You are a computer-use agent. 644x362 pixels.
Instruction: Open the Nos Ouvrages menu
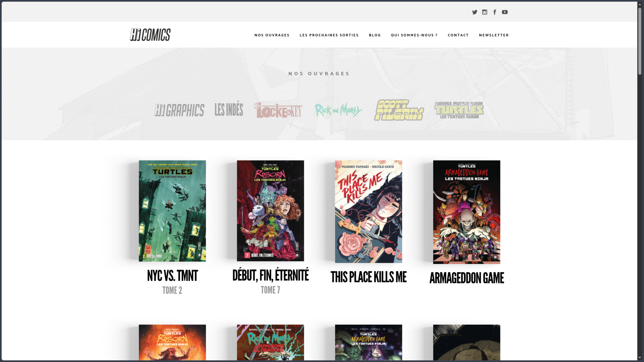[272, 35]
